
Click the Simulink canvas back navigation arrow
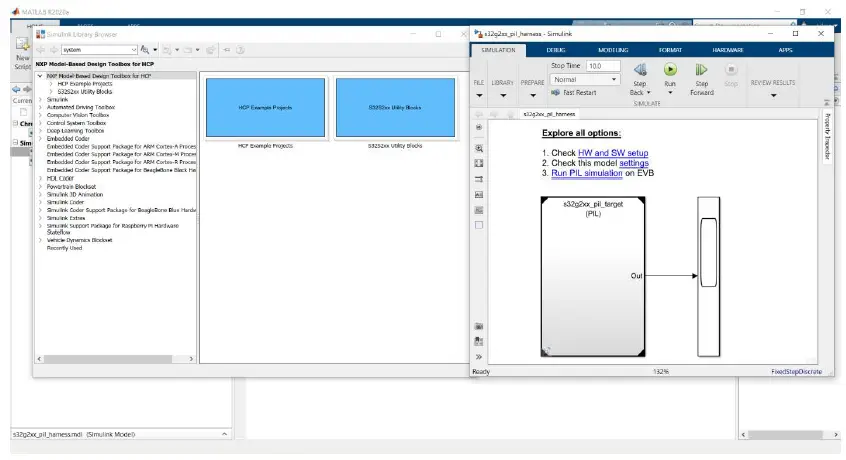point(479,114)
